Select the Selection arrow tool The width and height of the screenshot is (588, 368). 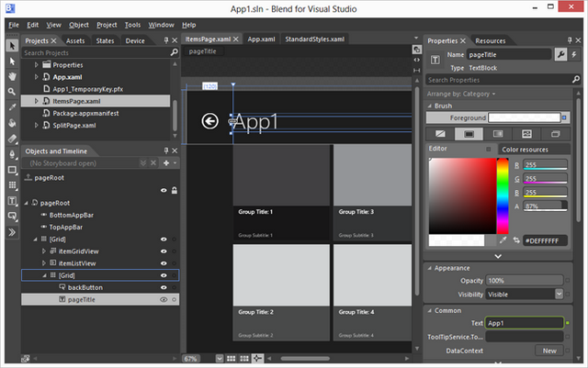click(12, 46)
